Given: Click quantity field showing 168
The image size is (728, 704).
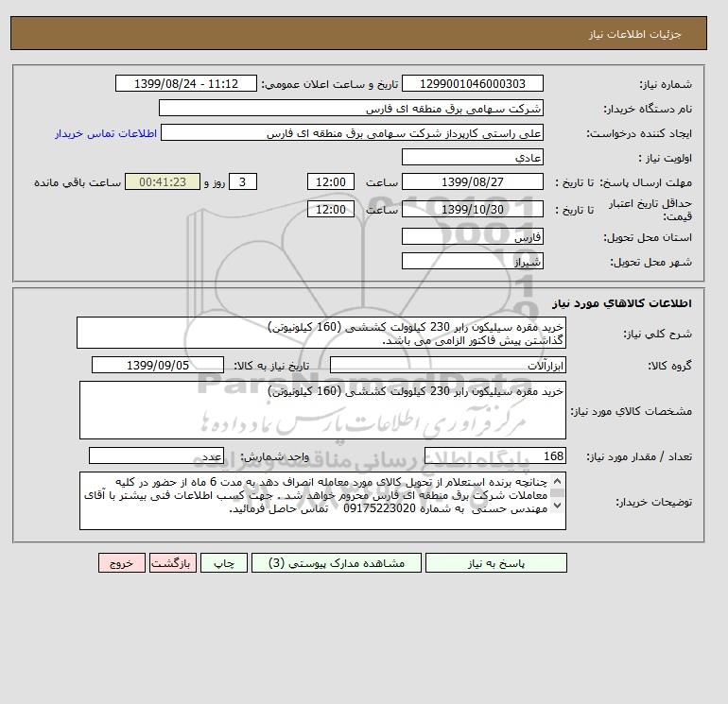Looking at the screenshot, I should tap(494, 456).
